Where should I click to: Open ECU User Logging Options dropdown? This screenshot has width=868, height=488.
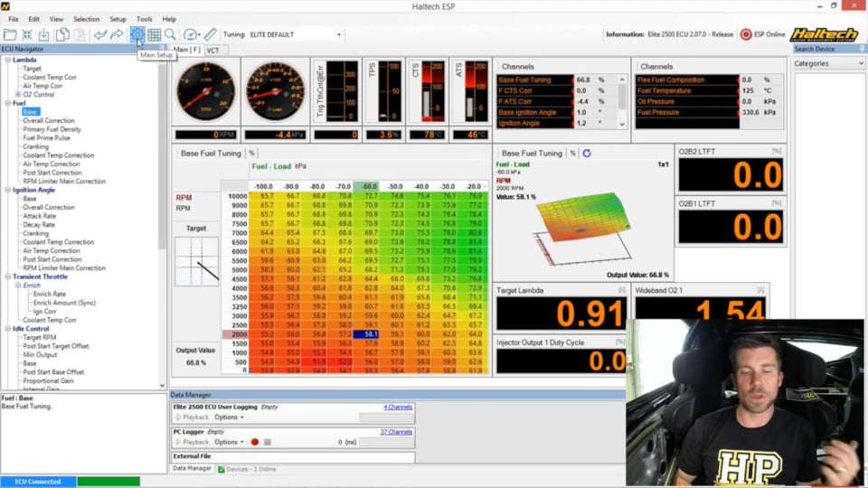[x=229, y=418]
